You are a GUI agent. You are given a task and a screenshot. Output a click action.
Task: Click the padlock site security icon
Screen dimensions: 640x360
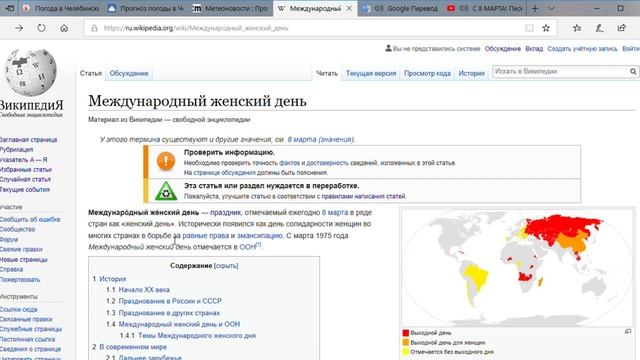(94, 28)
